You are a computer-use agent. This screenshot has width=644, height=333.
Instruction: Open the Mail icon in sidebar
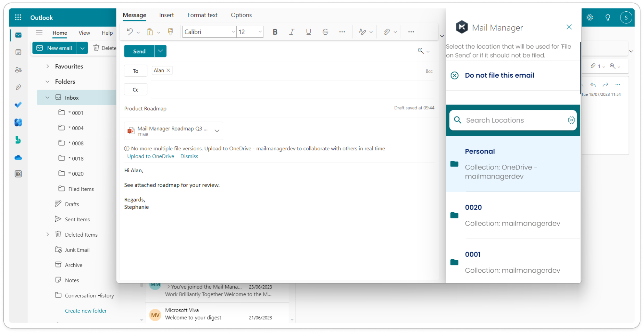coord(18,35)
